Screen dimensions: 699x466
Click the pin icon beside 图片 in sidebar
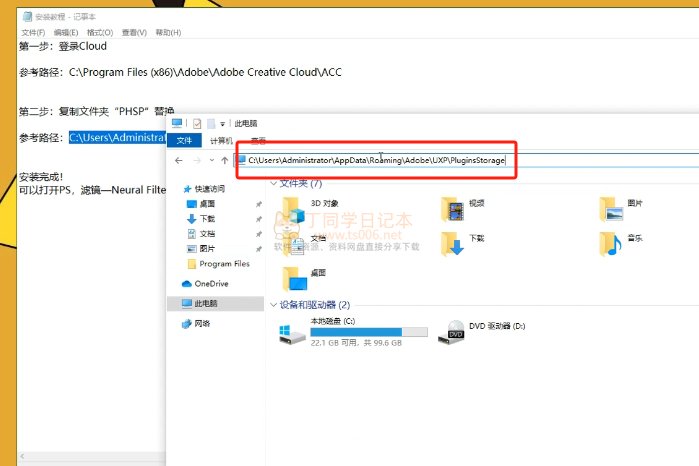tap(259, 249)
